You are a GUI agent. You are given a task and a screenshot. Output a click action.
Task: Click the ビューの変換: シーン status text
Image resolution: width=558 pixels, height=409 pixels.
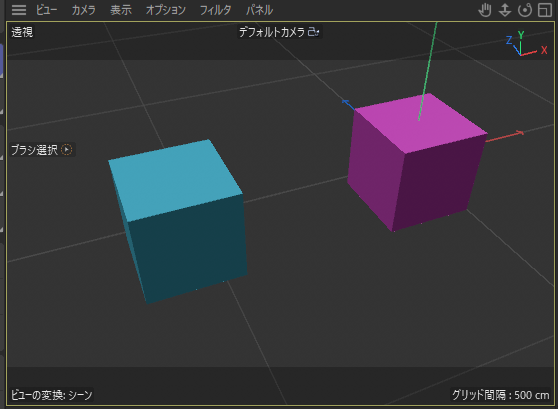coord(52,395)
